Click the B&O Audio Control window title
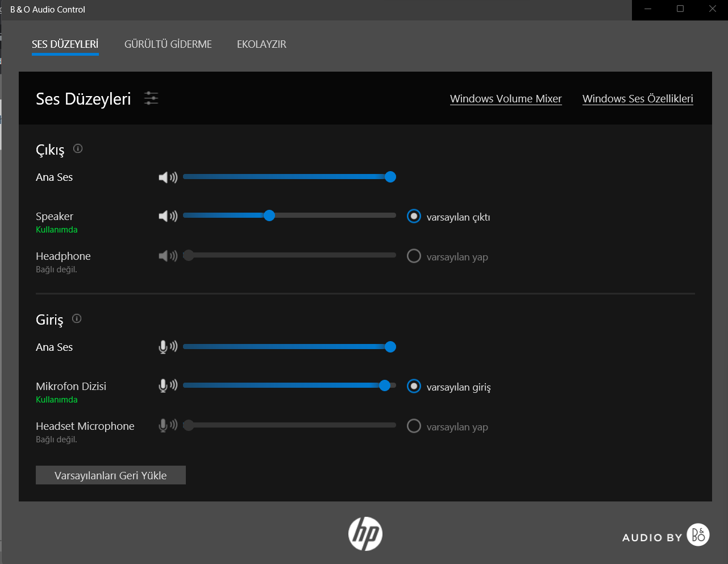Viewport: 728px width, 564px height. click(48, 10)
